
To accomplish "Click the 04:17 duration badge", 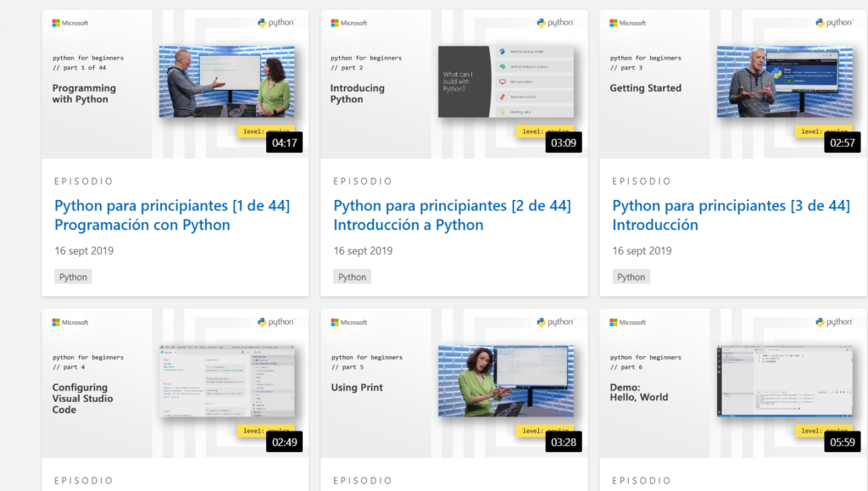I will pyautogui.click(x=283, y=142).
